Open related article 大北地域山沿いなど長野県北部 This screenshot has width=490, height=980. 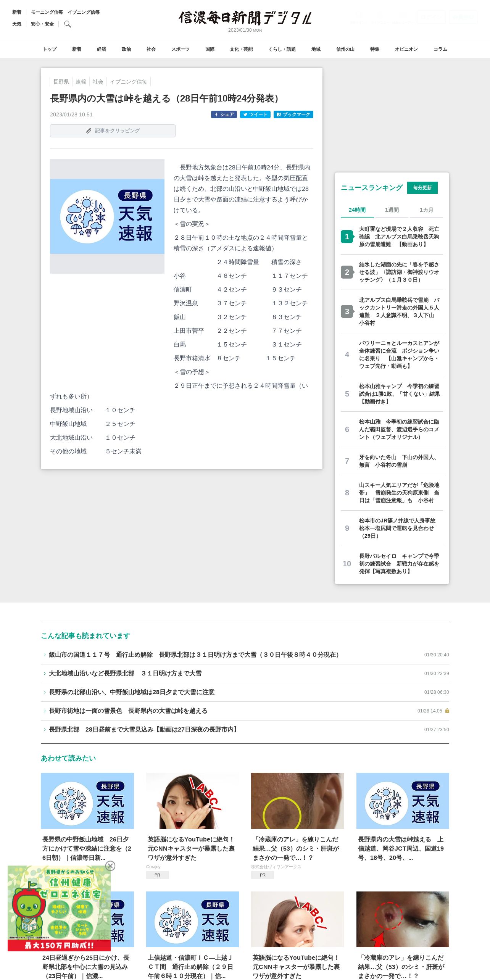click(125, 673)
